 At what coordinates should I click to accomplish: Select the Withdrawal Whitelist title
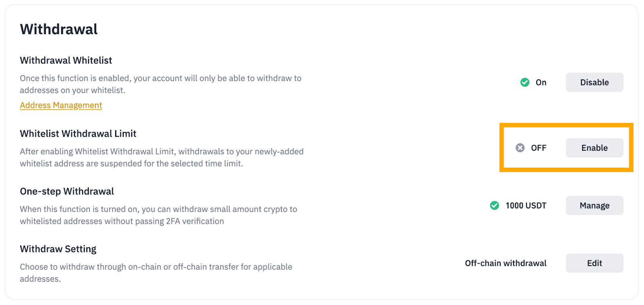coord(66,60)
